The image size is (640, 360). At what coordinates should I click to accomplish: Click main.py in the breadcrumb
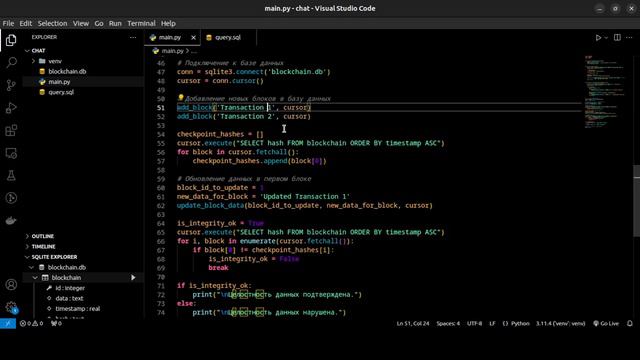172,51
